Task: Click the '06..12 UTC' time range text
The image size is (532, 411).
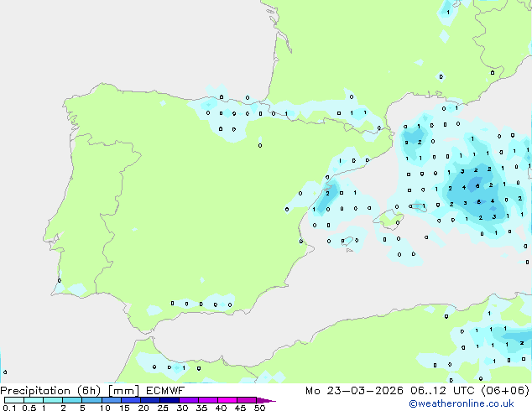Action: [442, 391]
